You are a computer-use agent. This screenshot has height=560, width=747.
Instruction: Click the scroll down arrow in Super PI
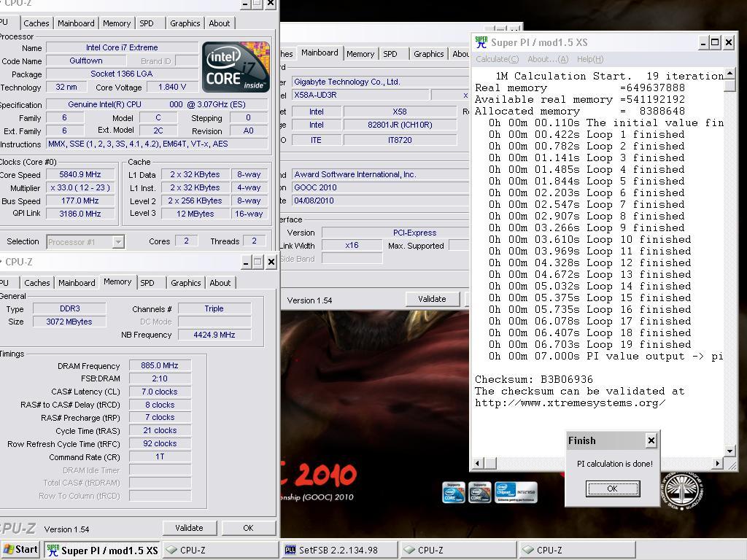tap(729, 451)
